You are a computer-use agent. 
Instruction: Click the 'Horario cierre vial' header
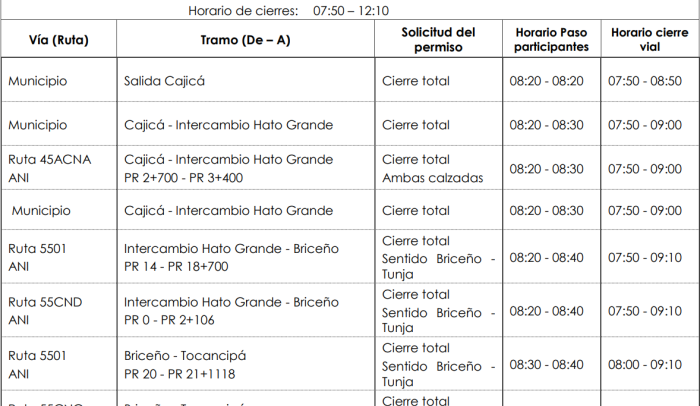click(x=650, y=39)
